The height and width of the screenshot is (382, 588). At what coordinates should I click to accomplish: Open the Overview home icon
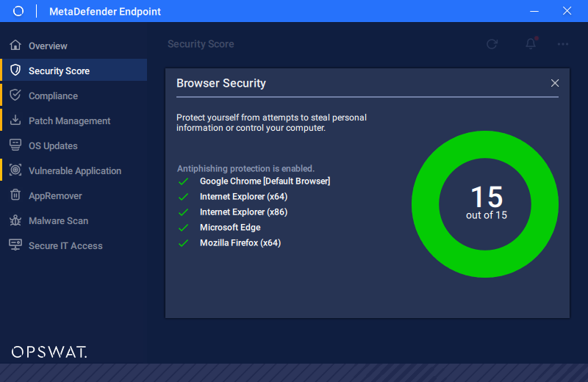click(15, 45)
